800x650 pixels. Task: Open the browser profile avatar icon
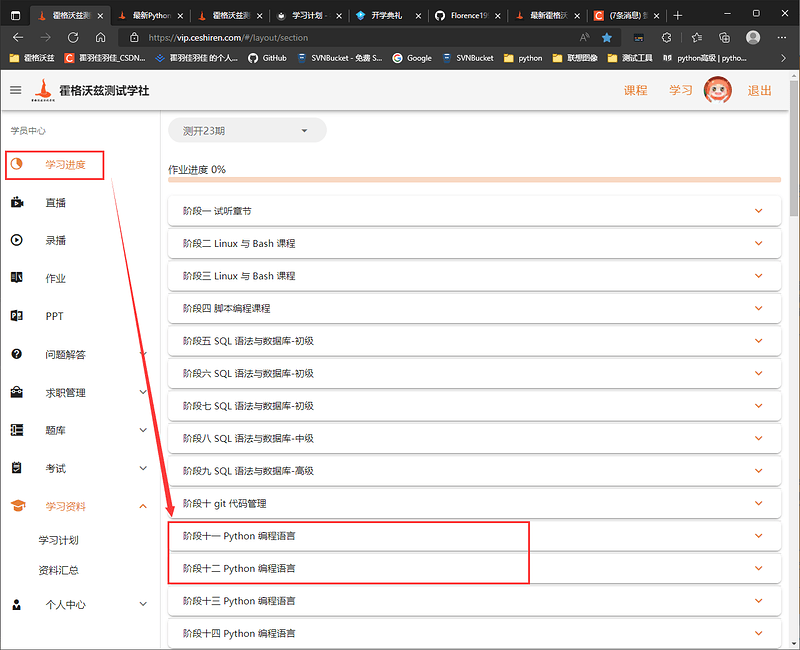[x=753, y=37]
